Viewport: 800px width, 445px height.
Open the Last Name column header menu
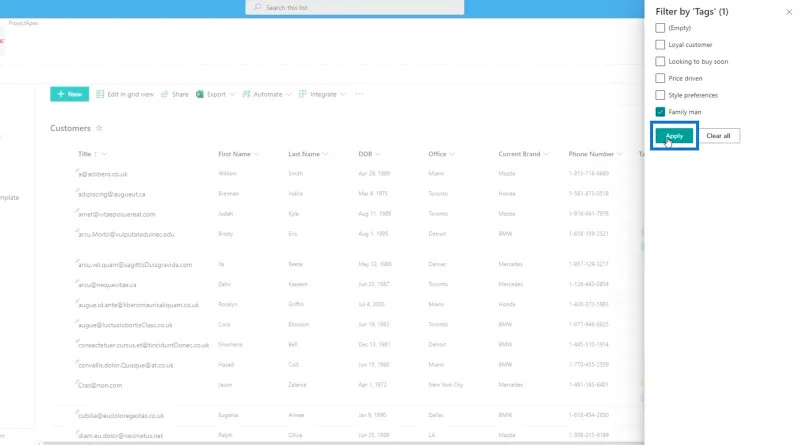308,154
